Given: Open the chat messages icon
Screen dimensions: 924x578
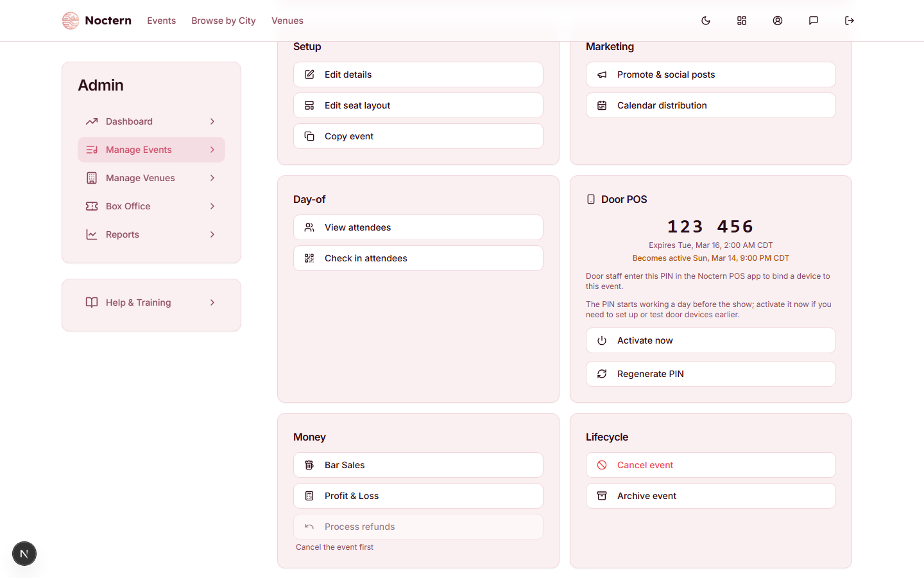Looking at the screenshot, I should click(814, 21).
